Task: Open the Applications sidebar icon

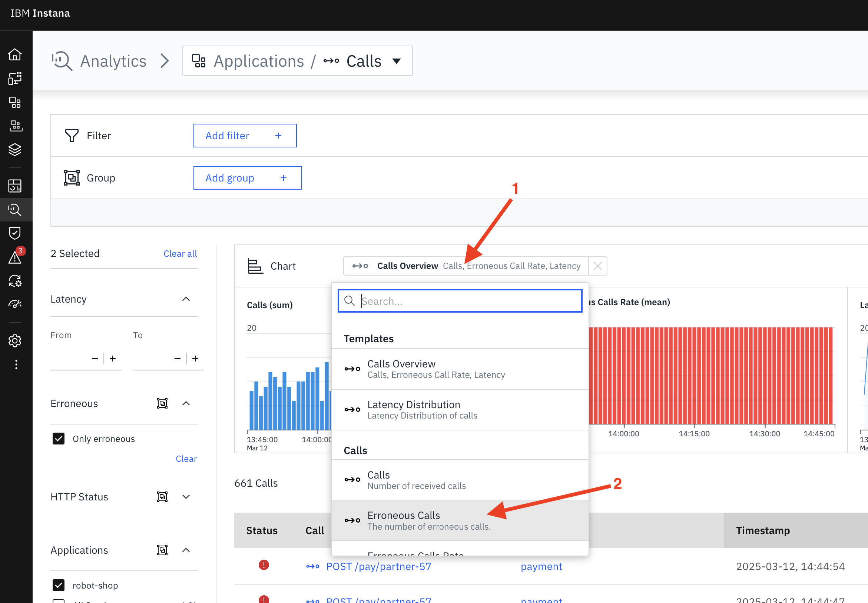Action: [x=15, y=102]
